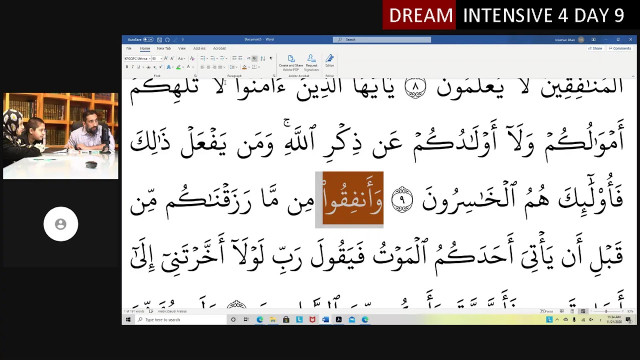Image resolution: width=640 pixels, height=360 pixels.
Task: Toggle Italic formatting
Action: 133,67
